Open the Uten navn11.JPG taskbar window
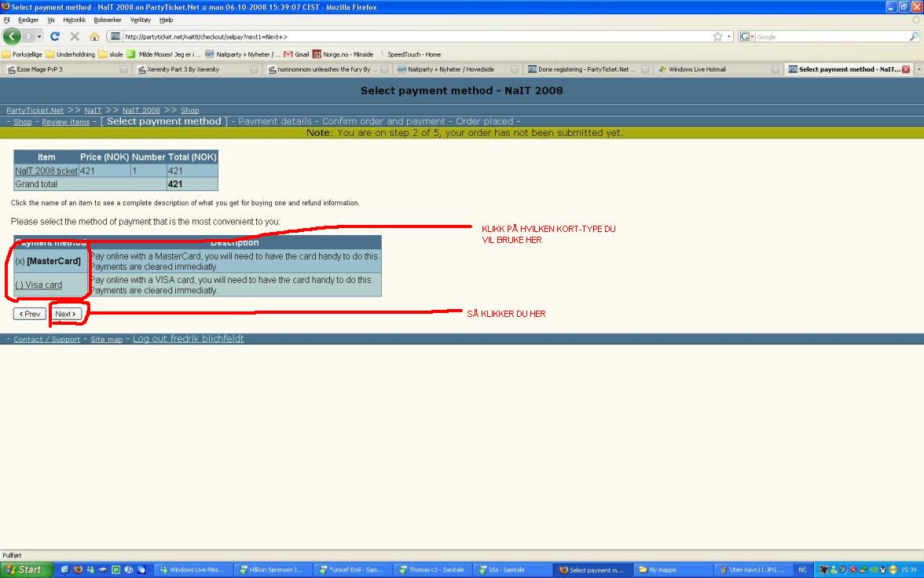The height and width of the screenshot is (578, 924). point(751,569)
